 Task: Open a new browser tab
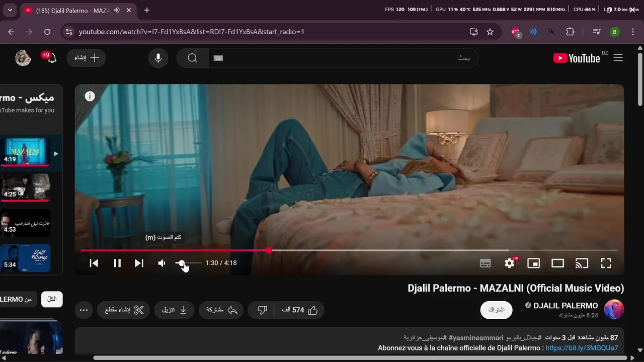click(x=147, y=10)
